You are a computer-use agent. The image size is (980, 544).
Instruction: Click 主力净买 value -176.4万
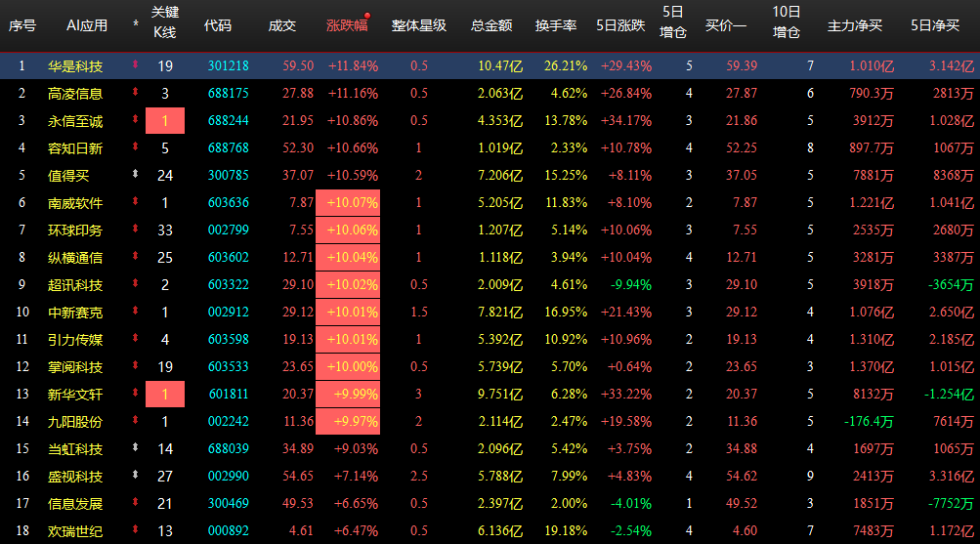pos(869,422)
